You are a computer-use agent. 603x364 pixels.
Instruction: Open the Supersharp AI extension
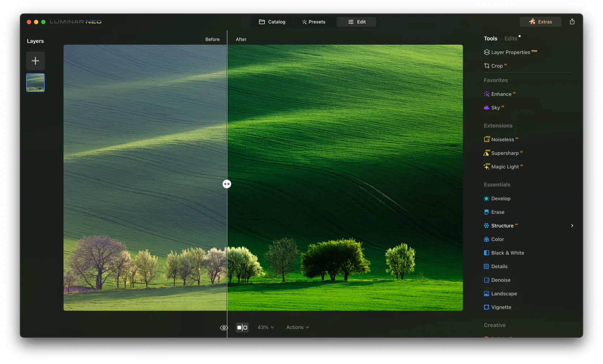(504, 153)
